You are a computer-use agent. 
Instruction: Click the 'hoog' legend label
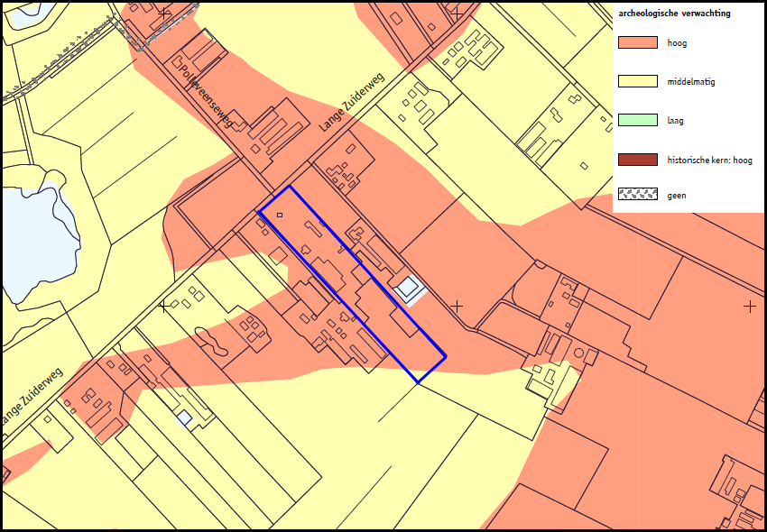pos(677,43)
